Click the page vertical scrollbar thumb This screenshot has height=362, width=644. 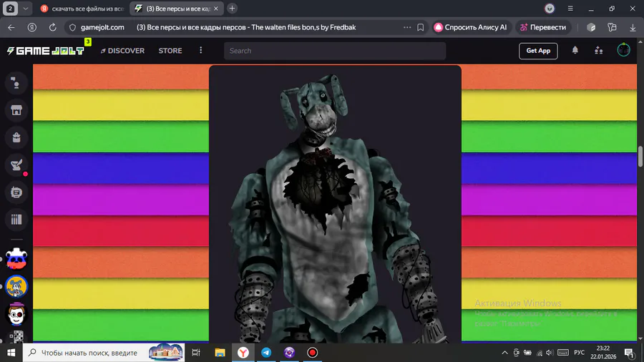[640, 156]
